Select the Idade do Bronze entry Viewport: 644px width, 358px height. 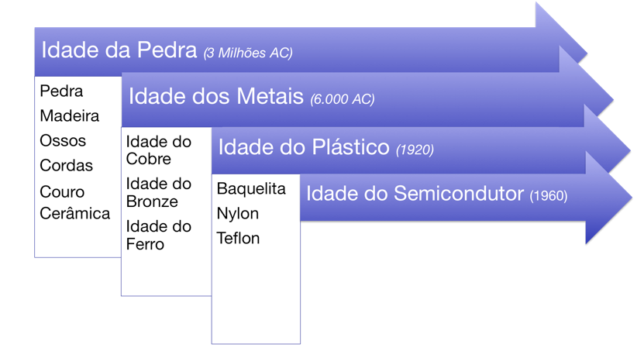pos(159,192)
